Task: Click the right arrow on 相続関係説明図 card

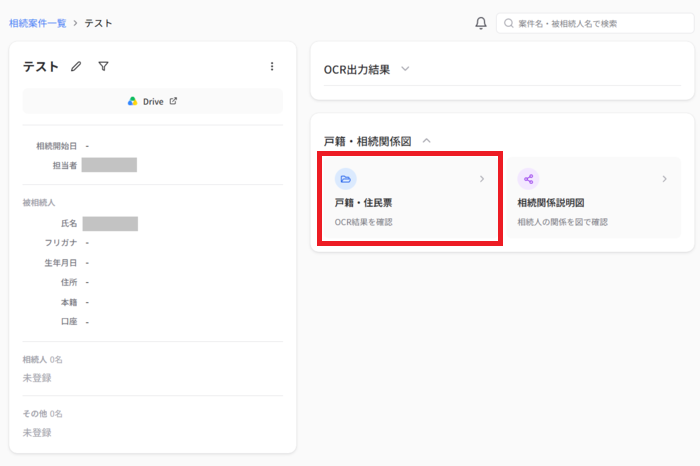Action: (x=664, y=179)
